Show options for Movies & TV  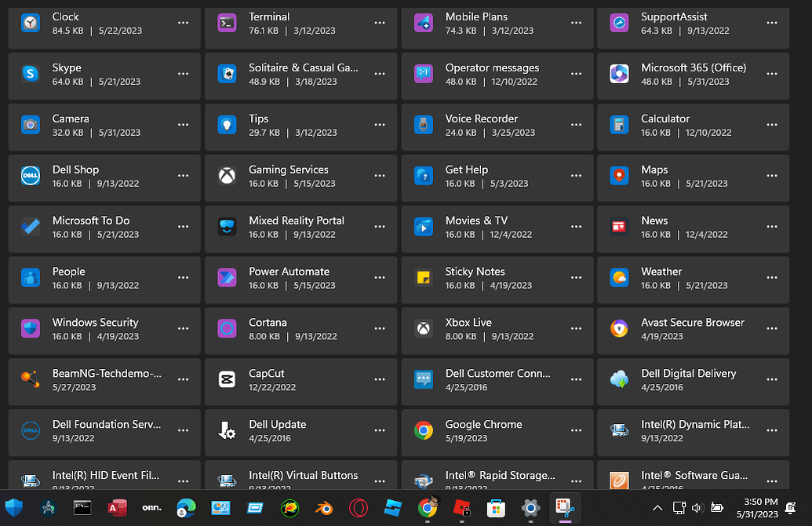click(x=575, y=226)
